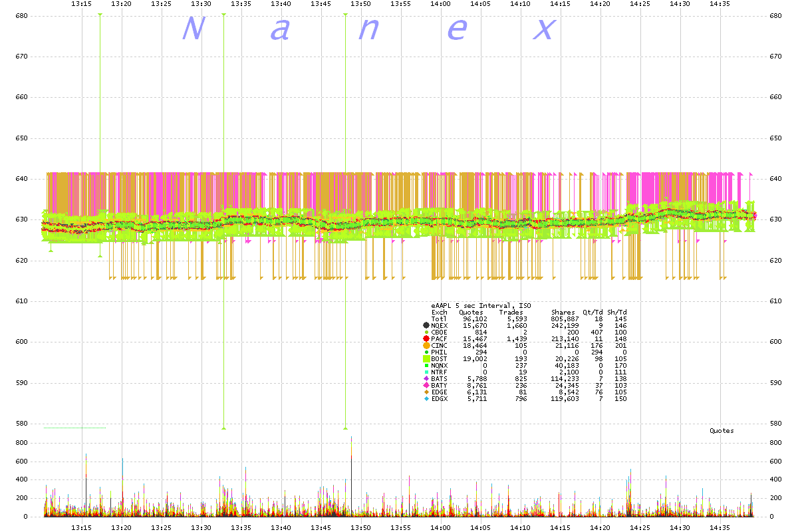The width and height of the screenshot is (798, 532).
Task: Click the blue EDGX legend diamond
Action: [x=426, y=398]
